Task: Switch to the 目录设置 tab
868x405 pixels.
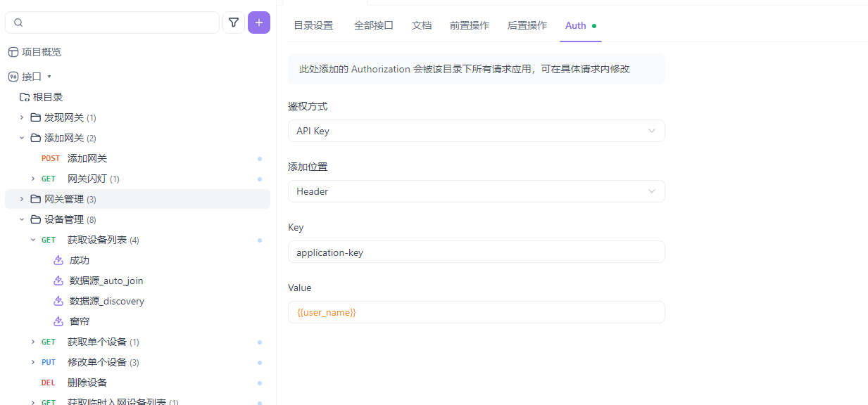Action: [x=313, y=25]
